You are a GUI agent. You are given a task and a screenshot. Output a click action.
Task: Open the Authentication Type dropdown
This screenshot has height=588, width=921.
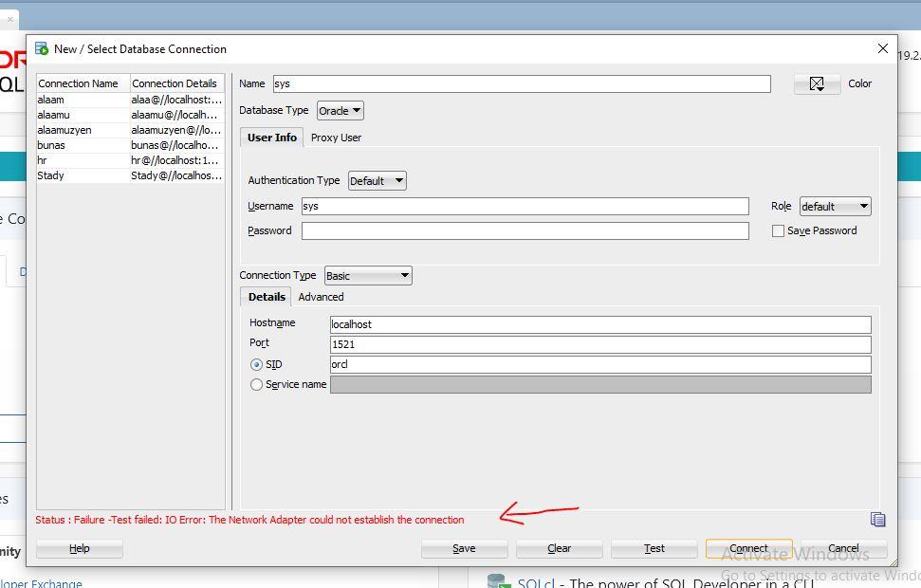[377, 180]
